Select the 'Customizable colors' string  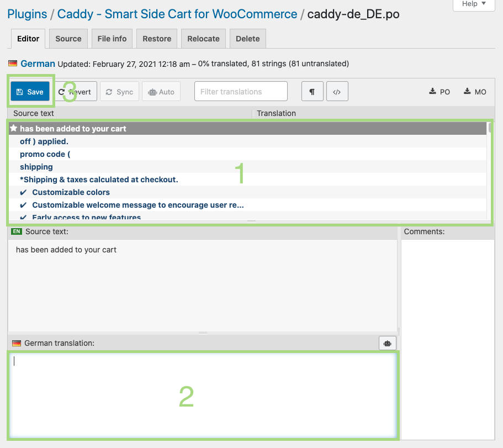pyautogui.click(x=248, y=192)
